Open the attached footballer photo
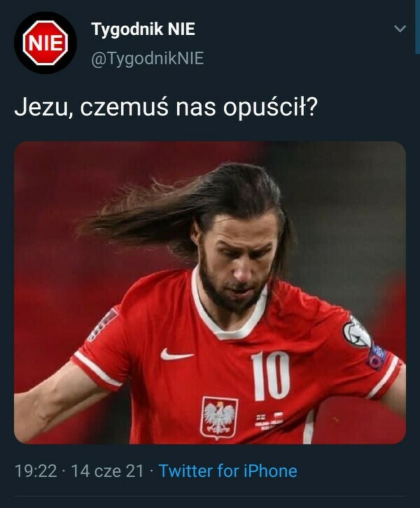Viewport: 420px width, 508px height. point(210,292)
